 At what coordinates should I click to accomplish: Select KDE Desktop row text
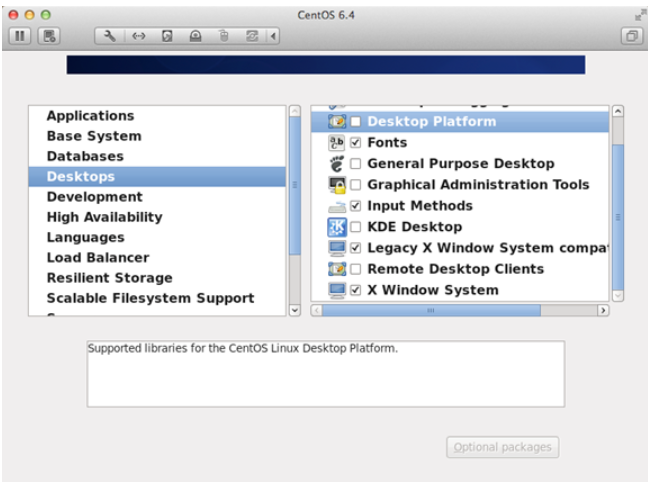[415, 227]
